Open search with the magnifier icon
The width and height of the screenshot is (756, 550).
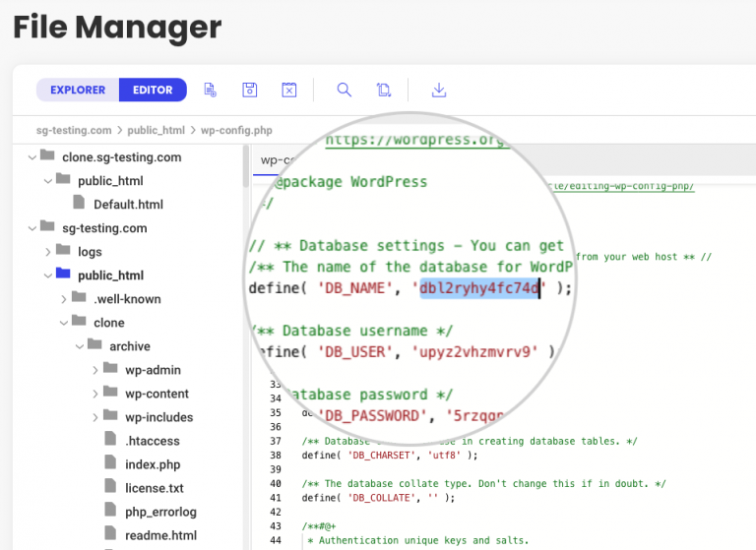pos(344,90)
